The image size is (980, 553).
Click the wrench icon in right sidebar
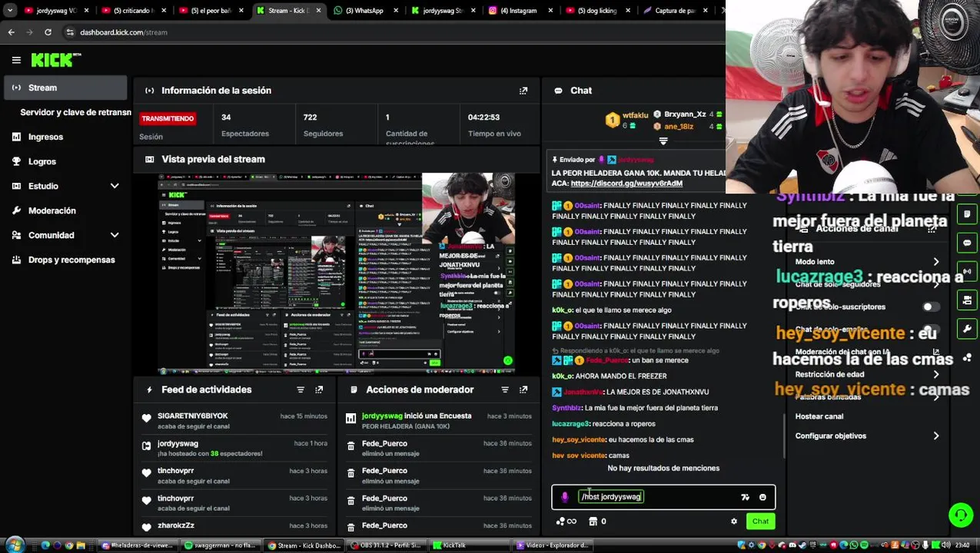[x=967, y=329]
